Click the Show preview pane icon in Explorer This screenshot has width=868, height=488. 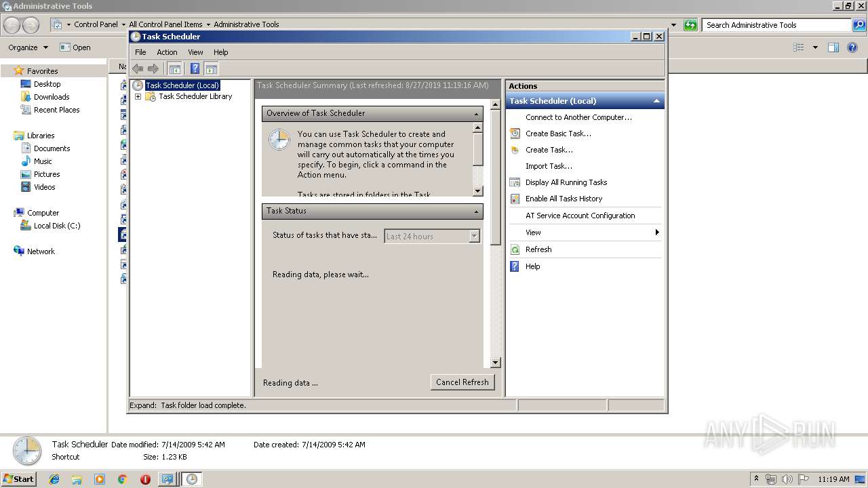[x=833, y=47]
